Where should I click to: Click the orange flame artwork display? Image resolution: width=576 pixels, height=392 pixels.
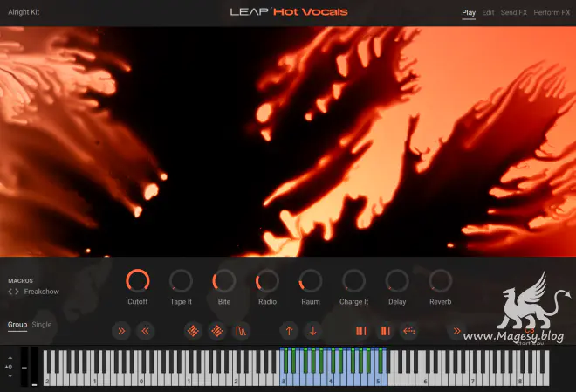(288, 141)
